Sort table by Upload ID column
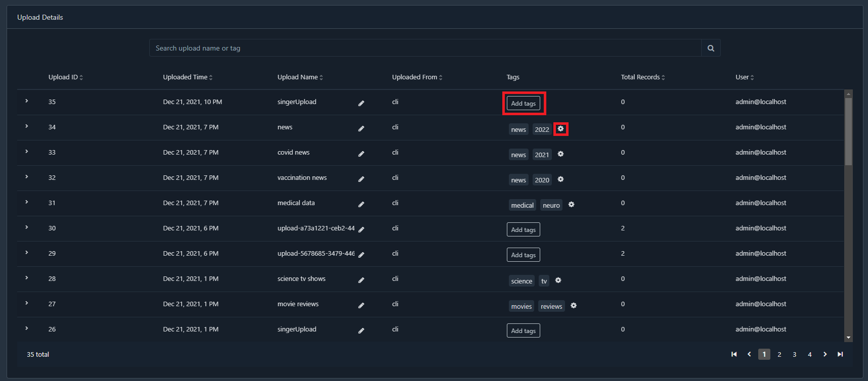This screenshot has width=868, height=381. coord(66,77)
